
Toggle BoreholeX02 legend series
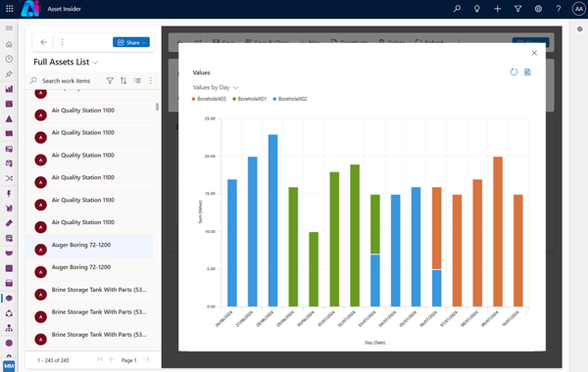coord(290,99)
